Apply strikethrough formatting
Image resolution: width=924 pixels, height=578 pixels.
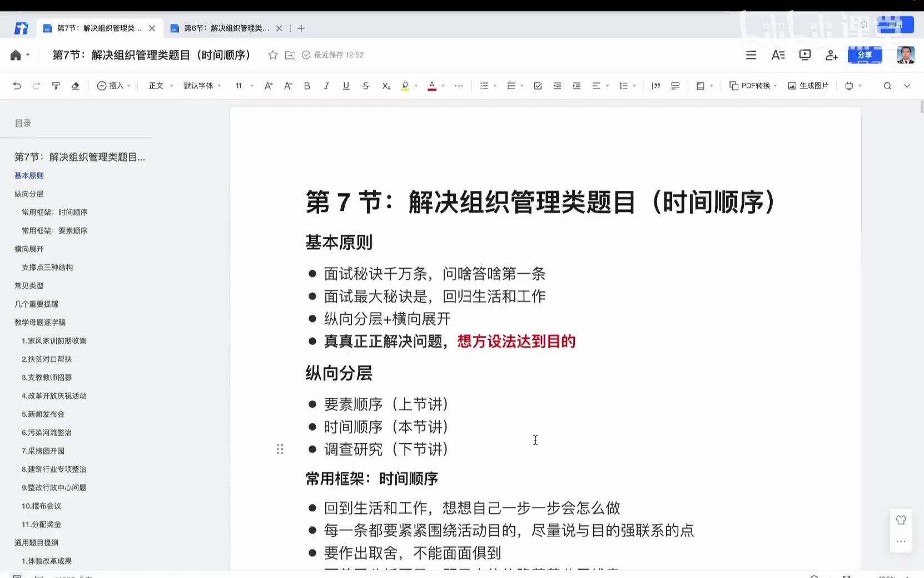365,86
